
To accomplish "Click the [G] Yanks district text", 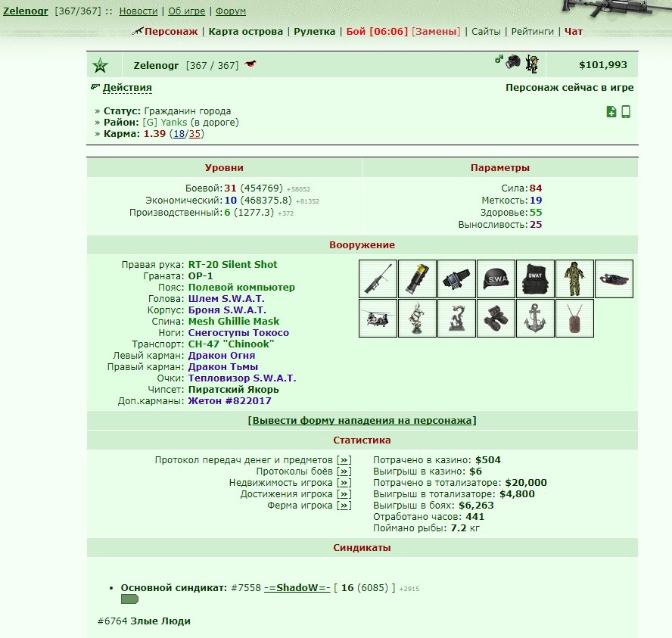I will (x=165, y=122).
